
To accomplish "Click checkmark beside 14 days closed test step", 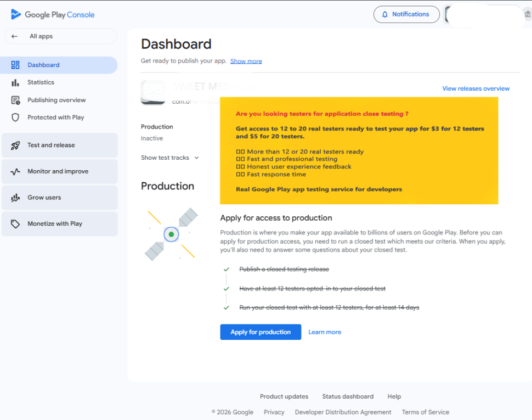I will point(227,307).
